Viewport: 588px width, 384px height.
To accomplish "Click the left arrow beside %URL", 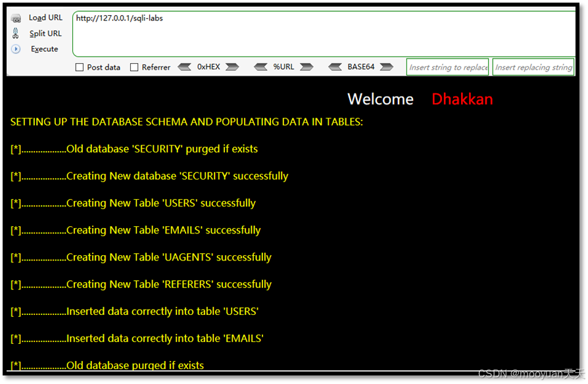I will click(x=260, y=67).
